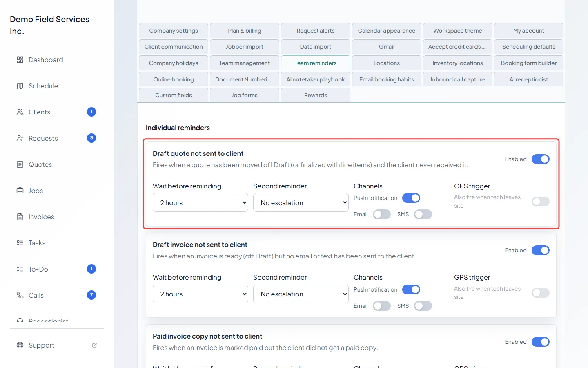588x368 pixels.
Task: Click the Schedule link in sidebar
Action: point(43,86)
